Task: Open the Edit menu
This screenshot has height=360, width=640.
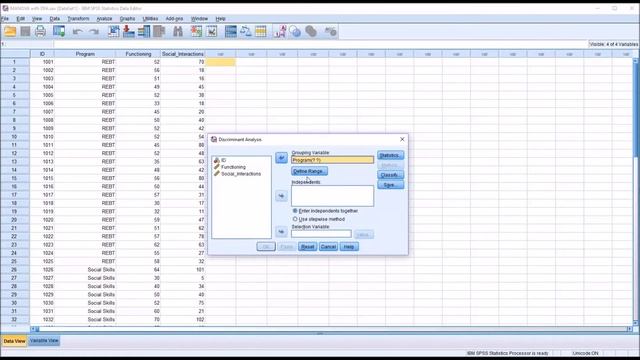Action: 20,19
